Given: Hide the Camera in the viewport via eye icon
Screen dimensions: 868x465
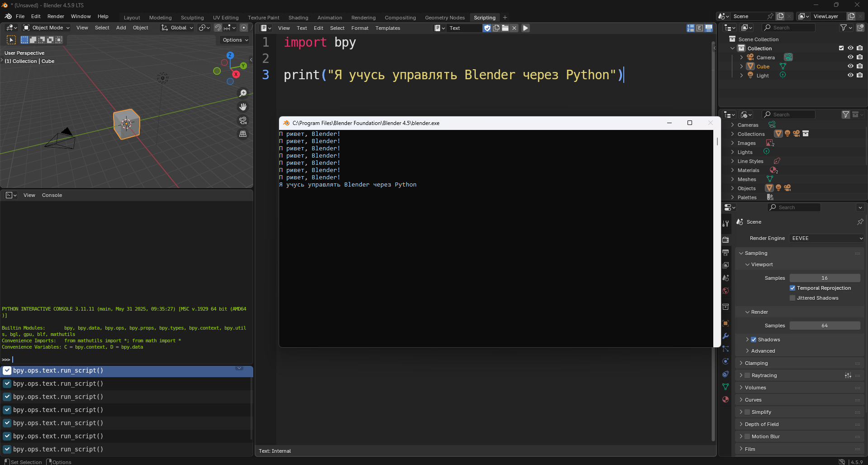Looking at the screenshot, I should point(850,57).
